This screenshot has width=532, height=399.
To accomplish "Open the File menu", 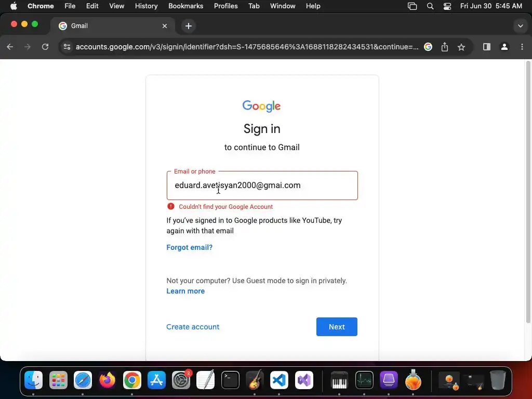I will pos(70,6).
